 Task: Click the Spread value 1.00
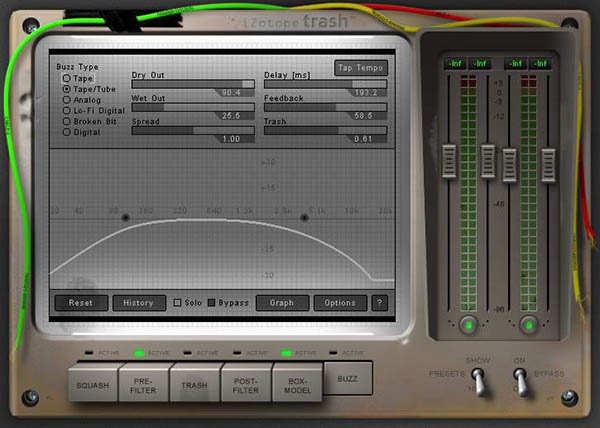tap(232, 139)
